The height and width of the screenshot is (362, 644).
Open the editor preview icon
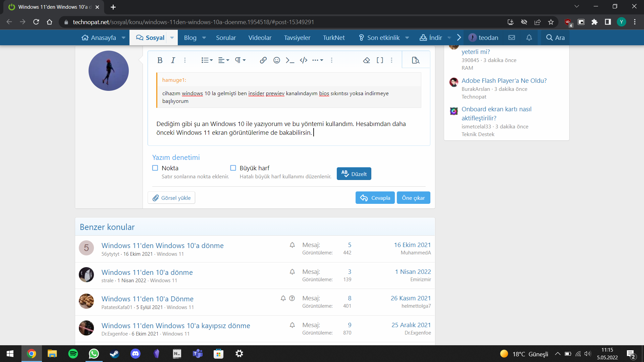[416, 60]
